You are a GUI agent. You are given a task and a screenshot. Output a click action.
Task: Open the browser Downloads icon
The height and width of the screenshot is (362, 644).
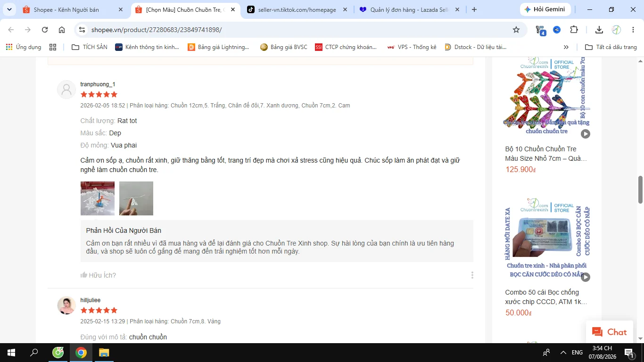[599, 30]
